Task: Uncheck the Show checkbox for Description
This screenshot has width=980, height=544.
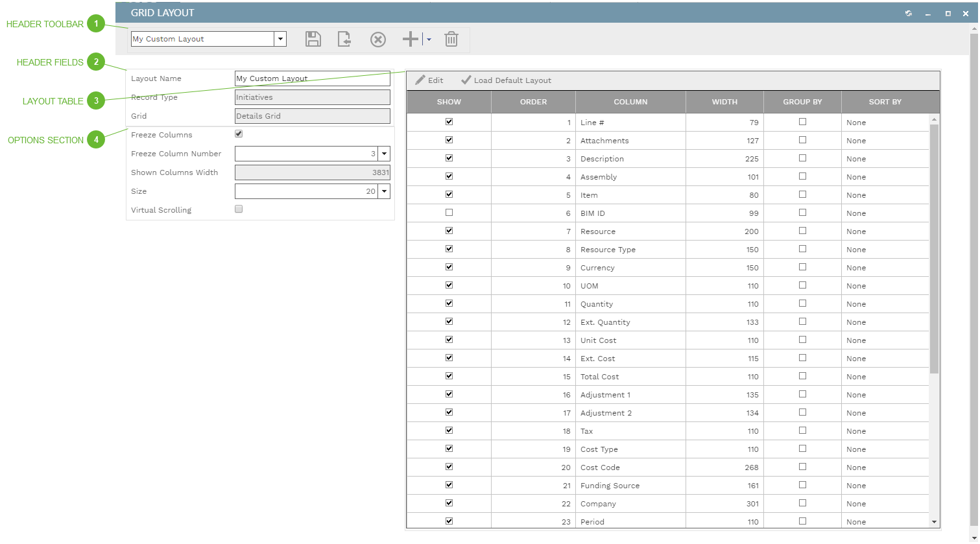Action: coord(448,158)
